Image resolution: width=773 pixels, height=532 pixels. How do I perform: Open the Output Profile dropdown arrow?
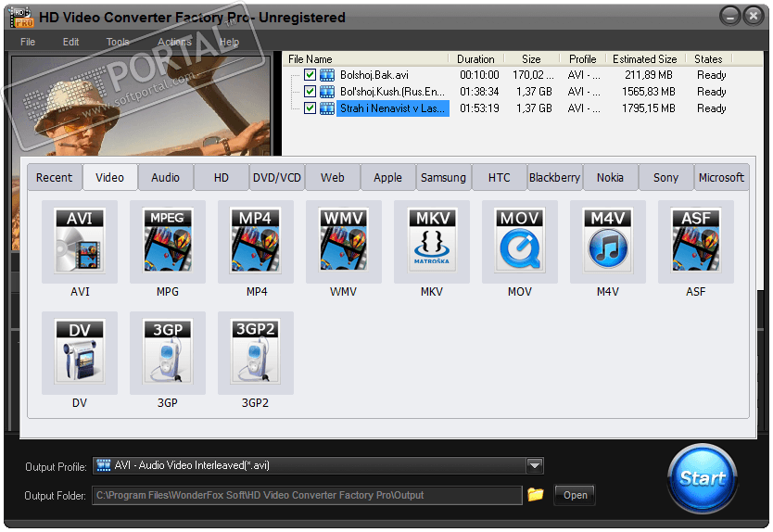[535, 465]
